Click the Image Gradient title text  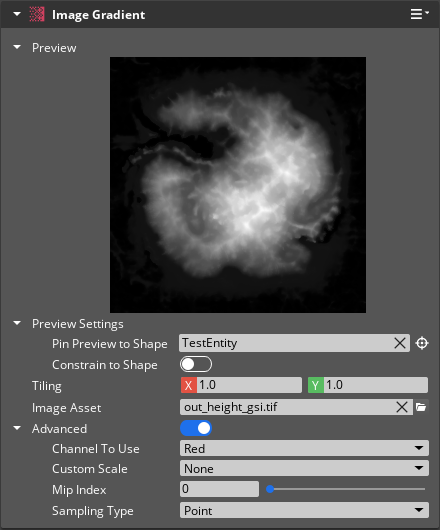coord(98,15)
